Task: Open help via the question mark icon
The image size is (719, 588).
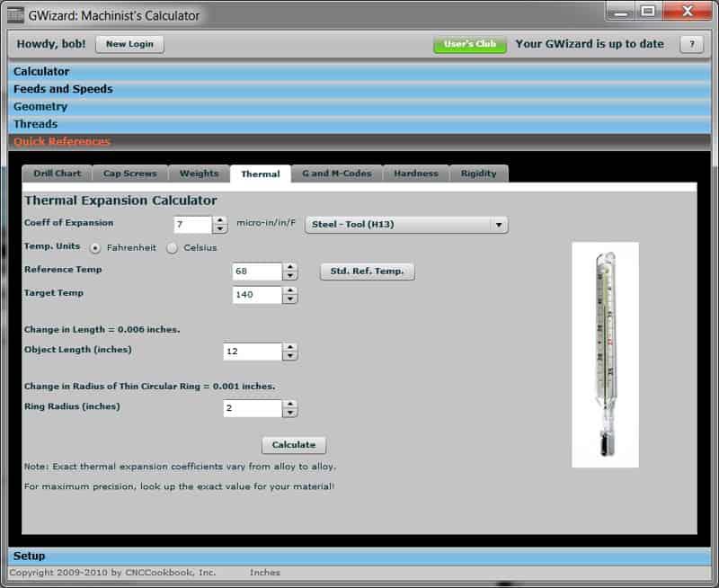Action: click(x=690, y=43)
